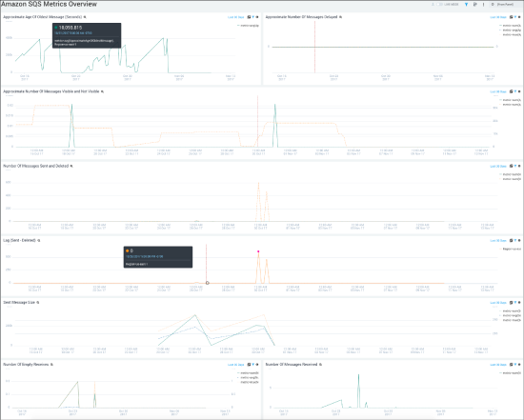Open options dot on Empty Receives panel
The height and width of the screenshot is (420, 524).
(257, 365)
